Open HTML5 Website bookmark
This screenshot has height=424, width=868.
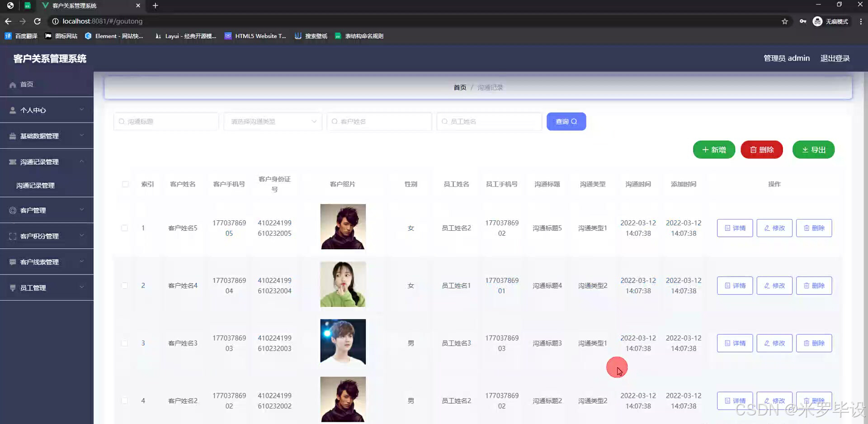(x=255, y=36)
